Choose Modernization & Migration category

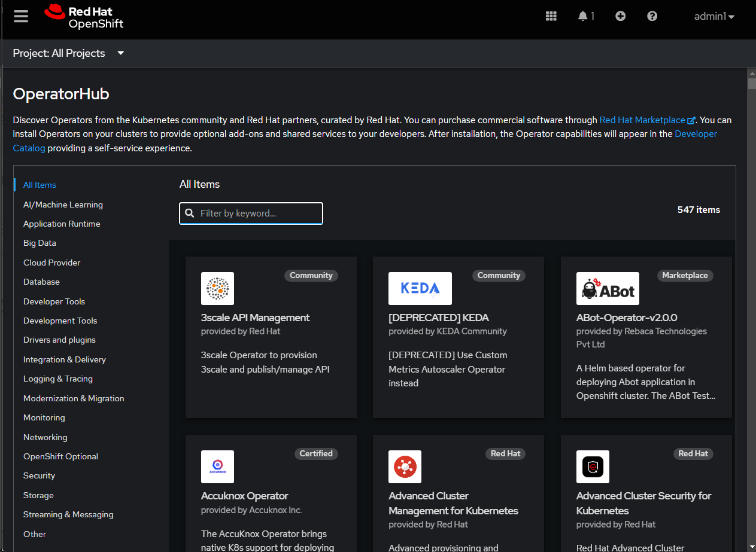point(74,398)
